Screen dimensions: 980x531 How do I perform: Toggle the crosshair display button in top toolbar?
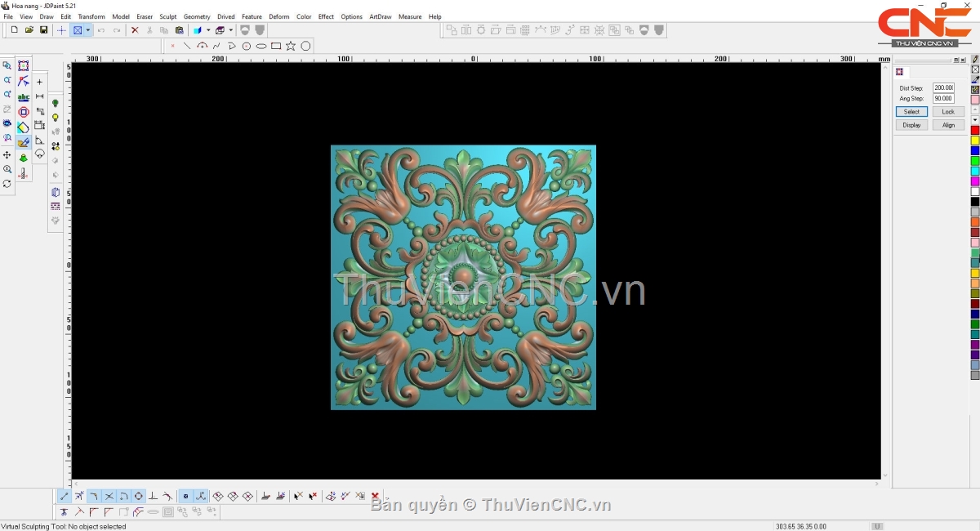61,30
